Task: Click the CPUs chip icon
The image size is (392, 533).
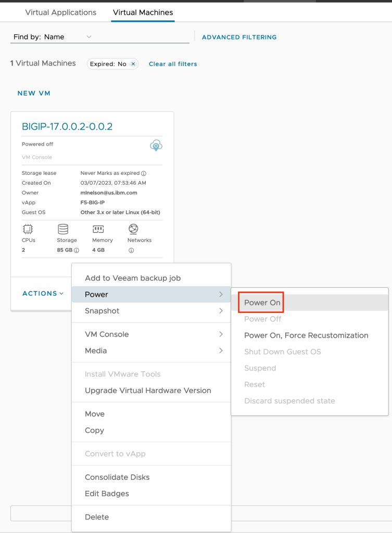Action: (x=27, y=229)
